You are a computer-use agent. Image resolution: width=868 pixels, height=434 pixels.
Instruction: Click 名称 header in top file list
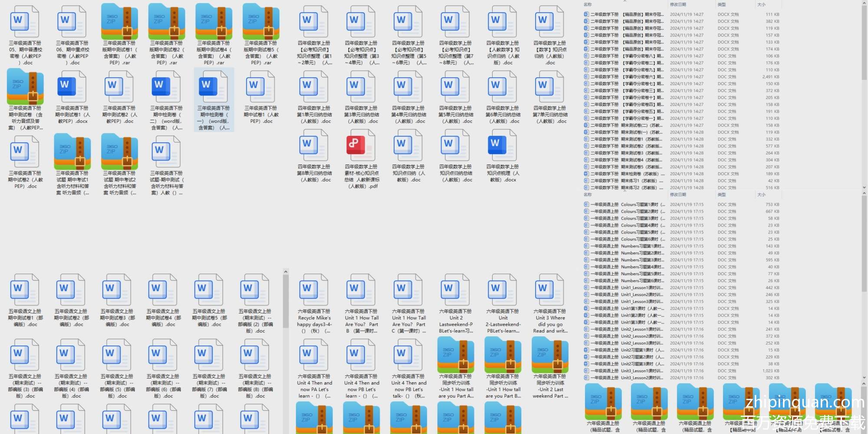pyautogui.click(x=588, y=4)
